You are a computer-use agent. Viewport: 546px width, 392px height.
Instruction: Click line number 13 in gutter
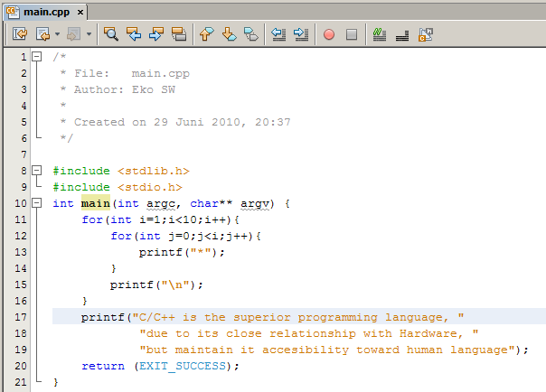(21, 252)
